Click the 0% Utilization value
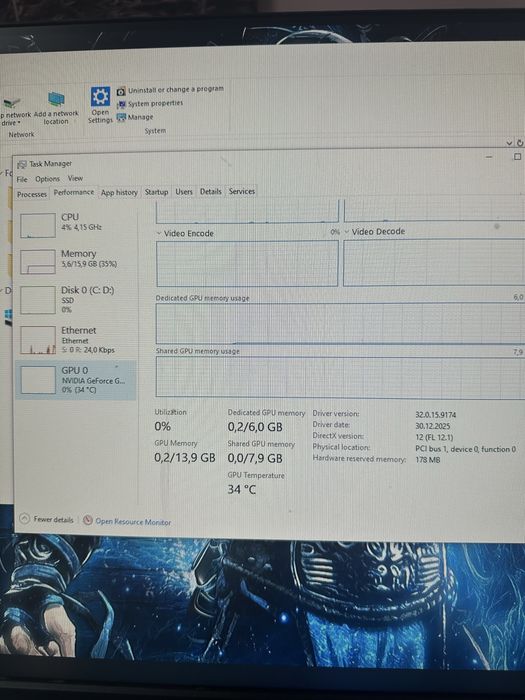The image size is (525, 700). [x=162, y=426]
